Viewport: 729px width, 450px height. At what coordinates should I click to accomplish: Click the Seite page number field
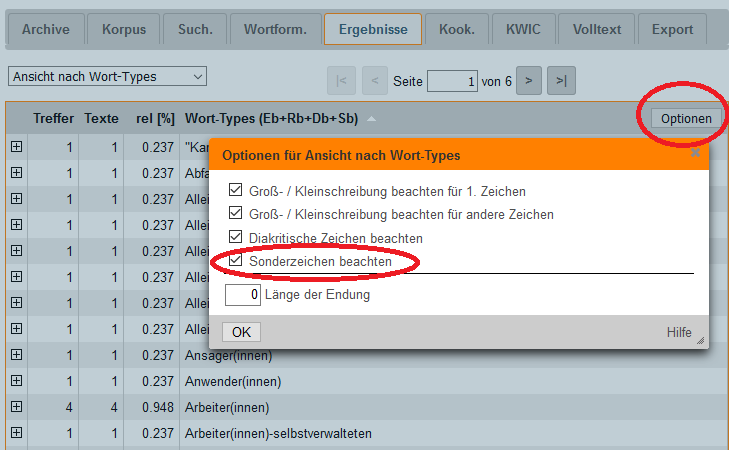(x=452, y=81)
